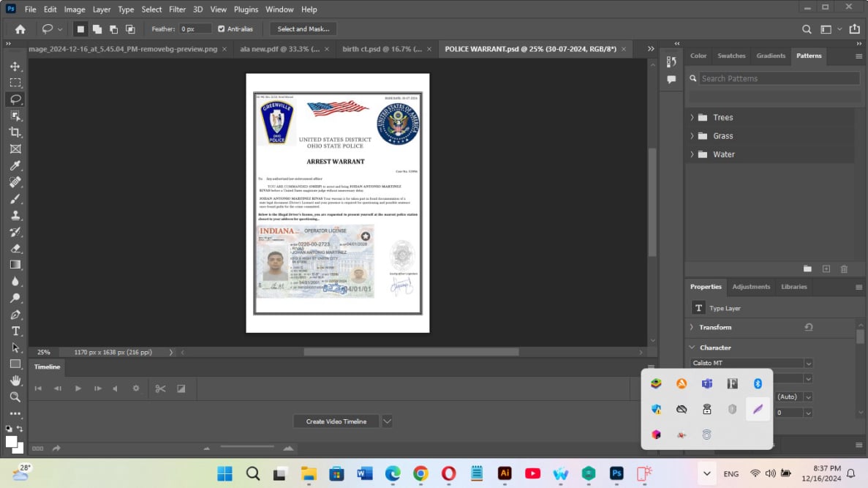Open the Filter menu

(x=177, y=10)
